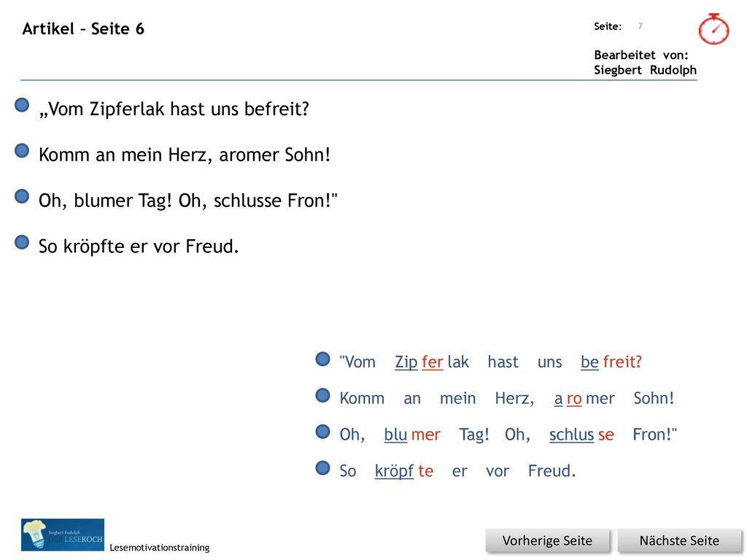Image resolution: width=747 pixels, height=560 pixels.
Task: Click the underlined red syllable "fer"
Action: (432, 362)
